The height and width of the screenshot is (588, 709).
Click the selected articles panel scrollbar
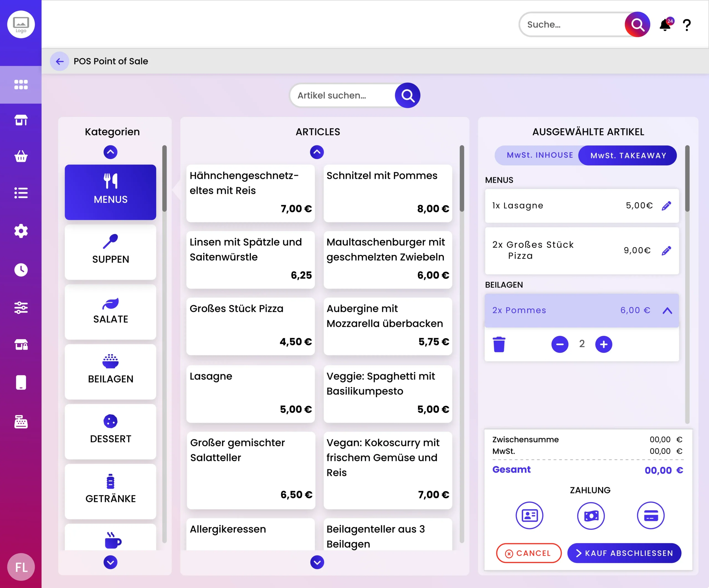click(x=687, y=178)
